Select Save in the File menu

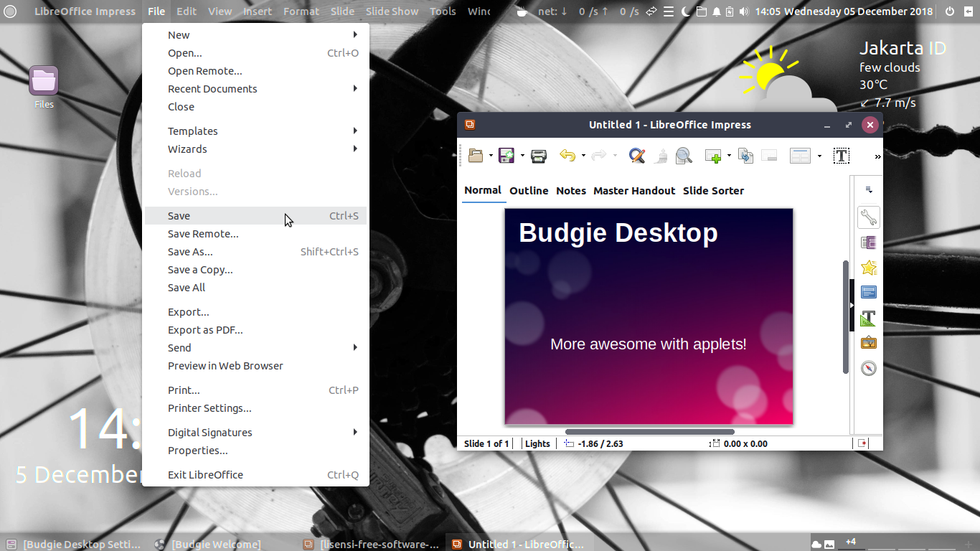click(x=255, y=216)
